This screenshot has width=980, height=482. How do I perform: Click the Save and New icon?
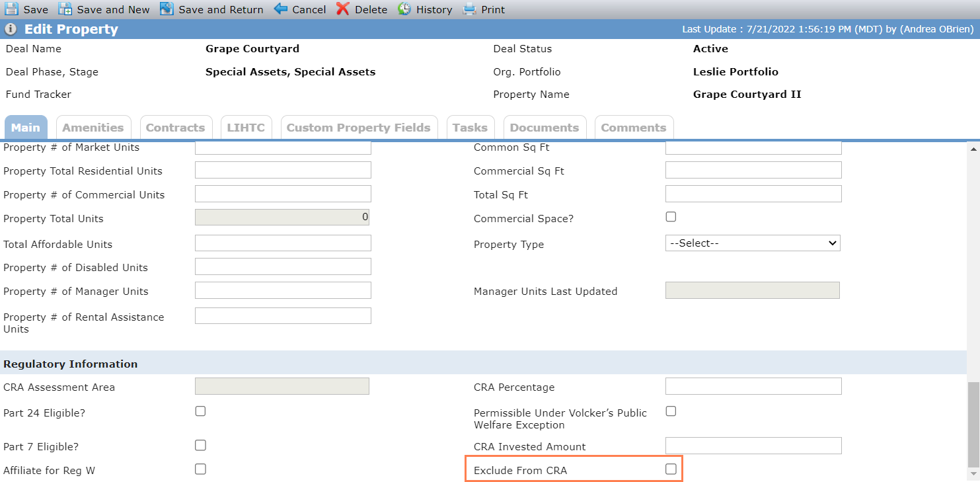[x=65, y=9]
